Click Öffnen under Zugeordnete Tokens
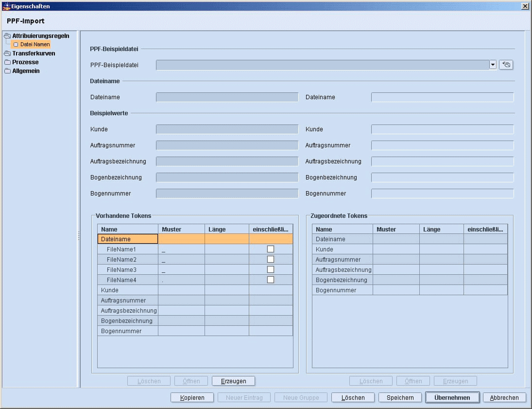Viewport: 532px width, 409px height. [x=413, y=381]
